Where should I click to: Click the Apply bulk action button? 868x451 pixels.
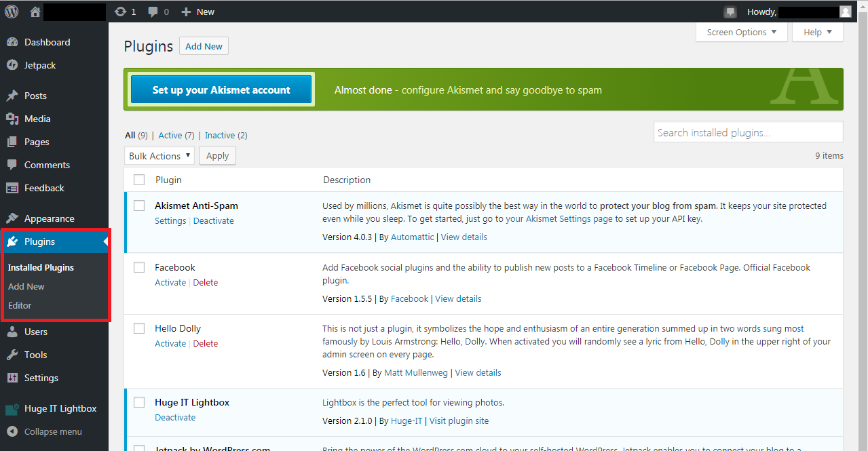217,155
